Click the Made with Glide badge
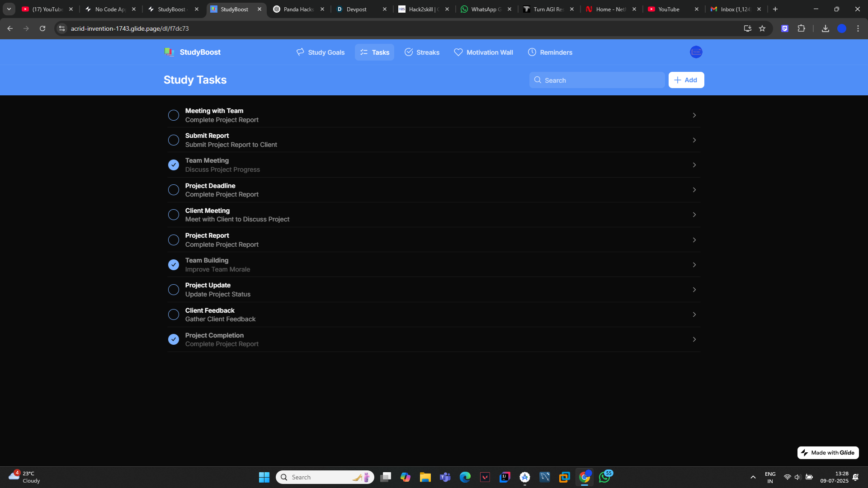 click(x=828, y=453)
